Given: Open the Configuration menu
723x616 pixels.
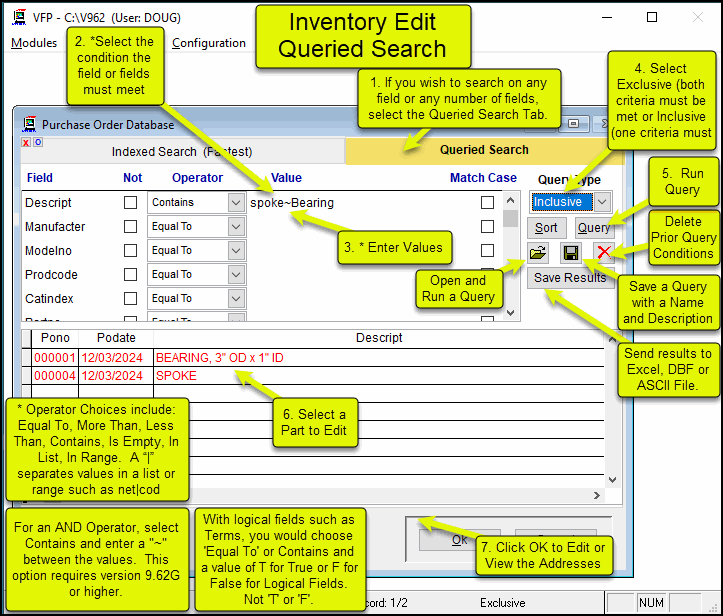Looking at the screenshot, I should coord(209,43).
